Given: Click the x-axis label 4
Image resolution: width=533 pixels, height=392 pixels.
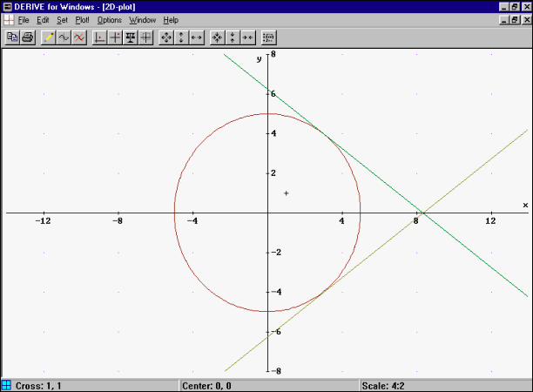Looking at the screenshot, I should click(x=341, y=221).
